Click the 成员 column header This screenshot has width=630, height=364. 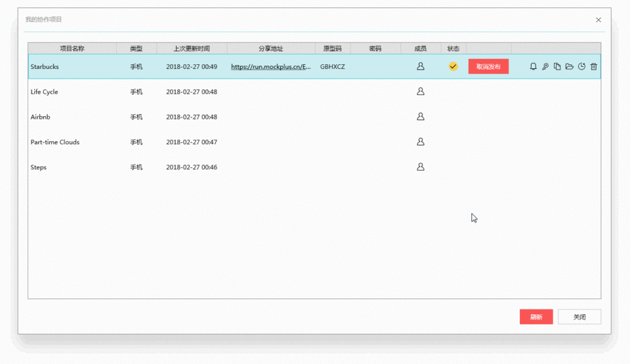pyautogui.click(x=420, y=49)
